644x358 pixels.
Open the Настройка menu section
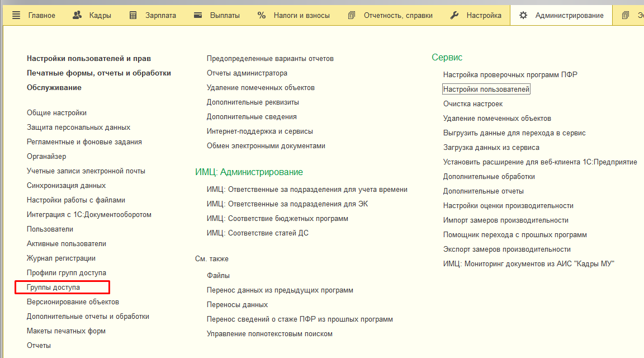point(484,15)
